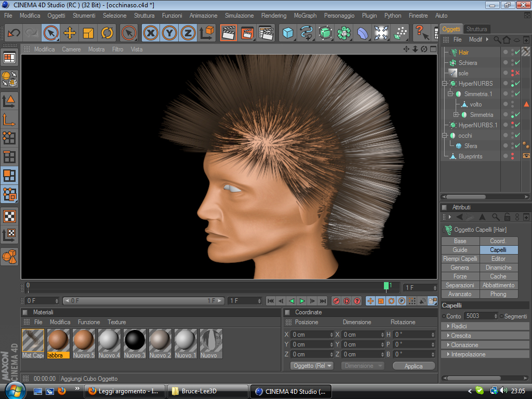This screenshot has width=532, height=399.
Task: Open the MoGraph menu
Action: click(x=305, y=16)
